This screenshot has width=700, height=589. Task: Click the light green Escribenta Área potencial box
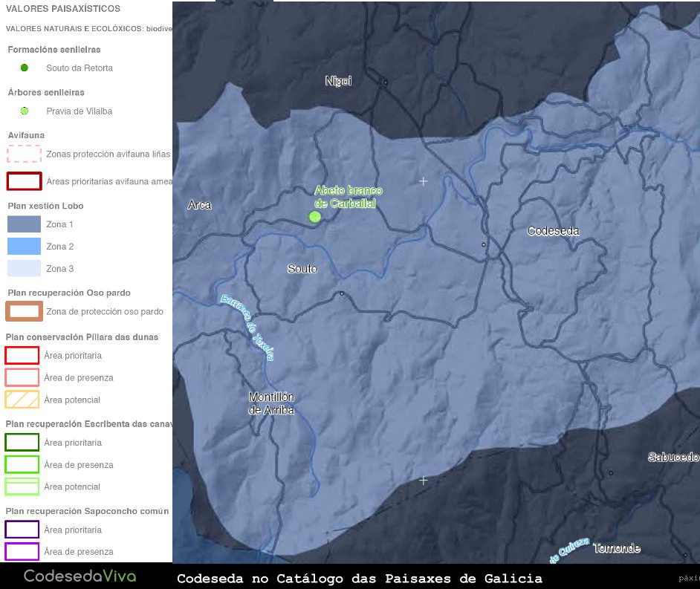click(x=22, y=487)
